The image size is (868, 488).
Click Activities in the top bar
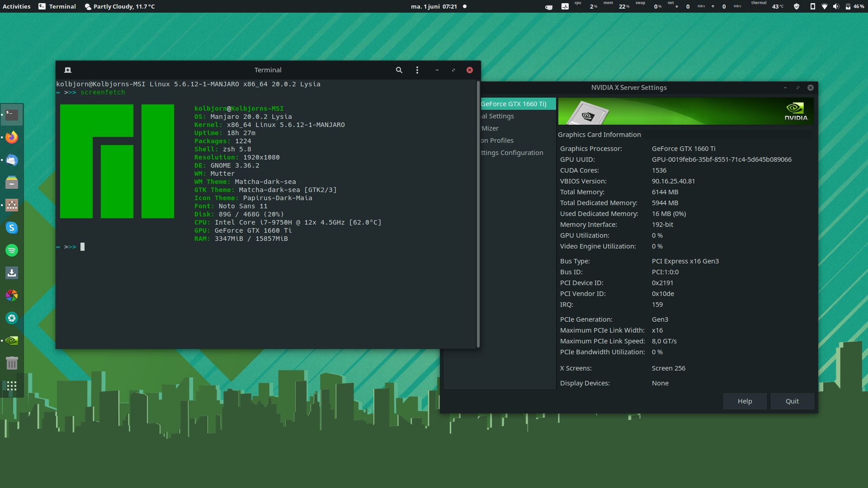click(16, 6)
